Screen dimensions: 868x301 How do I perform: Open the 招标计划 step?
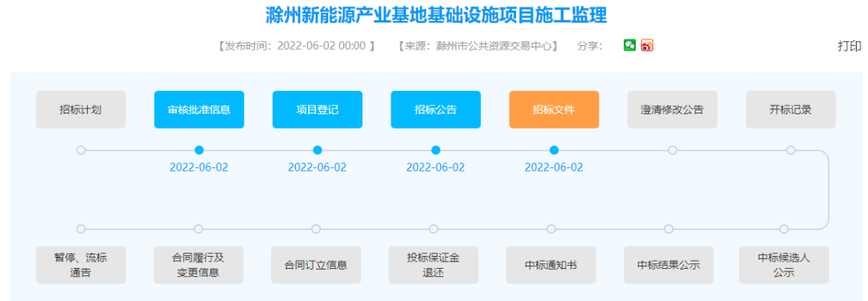81,109
